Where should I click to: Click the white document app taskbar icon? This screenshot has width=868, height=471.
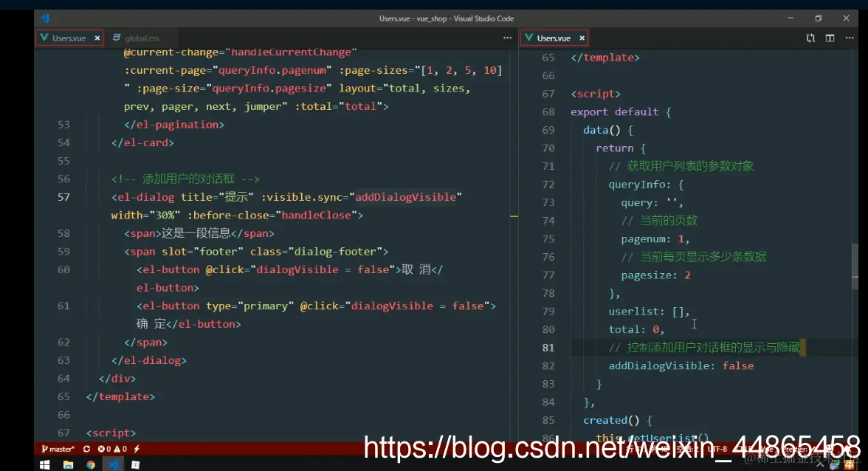point(136,465)
